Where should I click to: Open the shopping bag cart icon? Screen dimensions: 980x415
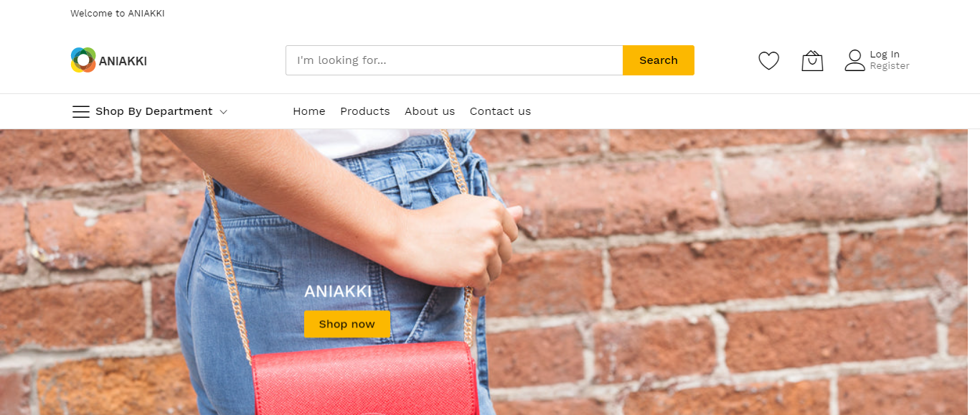tap(812, 61)
